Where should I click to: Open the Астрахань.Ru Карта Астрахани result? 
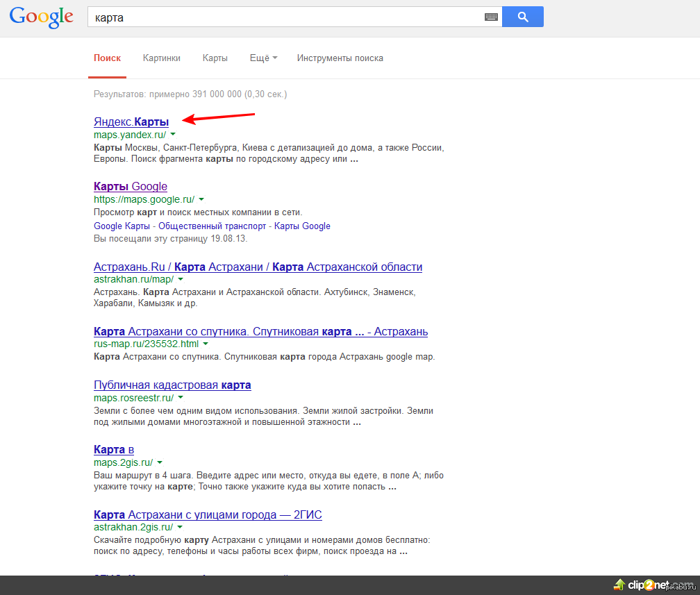coord(258,267)
